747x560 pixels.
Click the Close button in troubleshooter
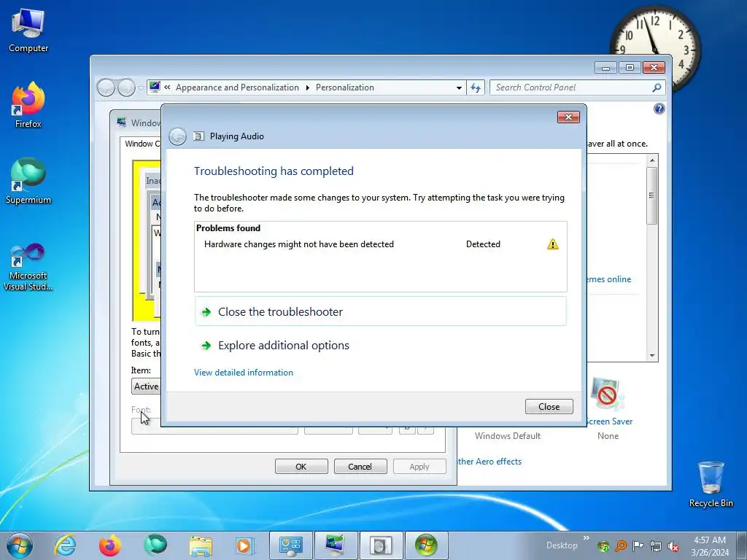[x=549, y=407]
